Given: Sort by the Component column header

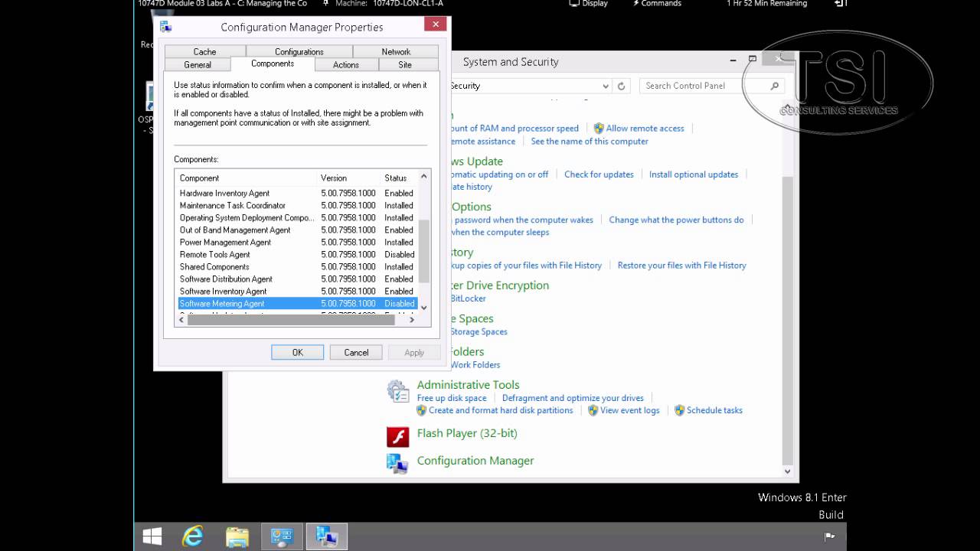Looking at the screenshot, I should point(247,178).
